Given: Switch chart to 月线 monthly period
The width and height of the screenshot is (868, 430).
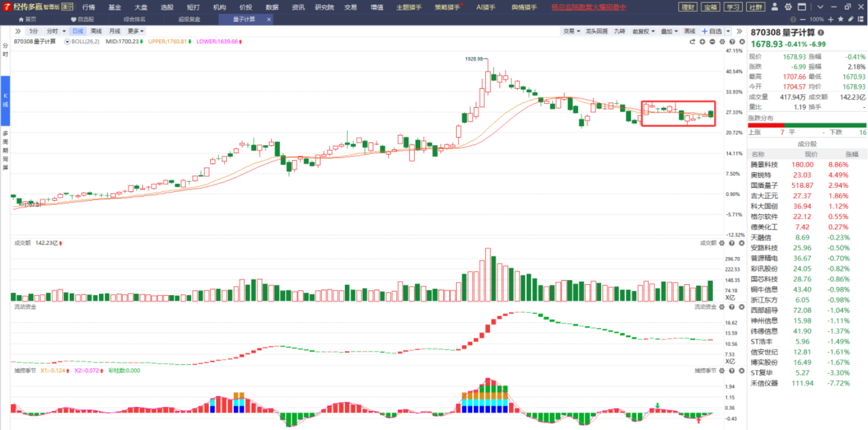Looking at the screenshot, I should (x=115, y=31).
